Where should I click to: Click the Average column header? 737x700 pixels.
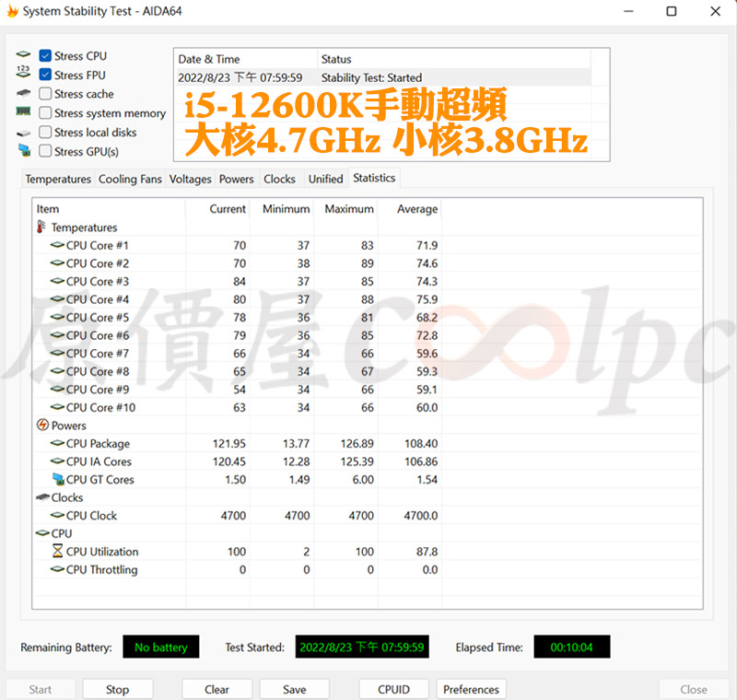(x=409, y=208)
